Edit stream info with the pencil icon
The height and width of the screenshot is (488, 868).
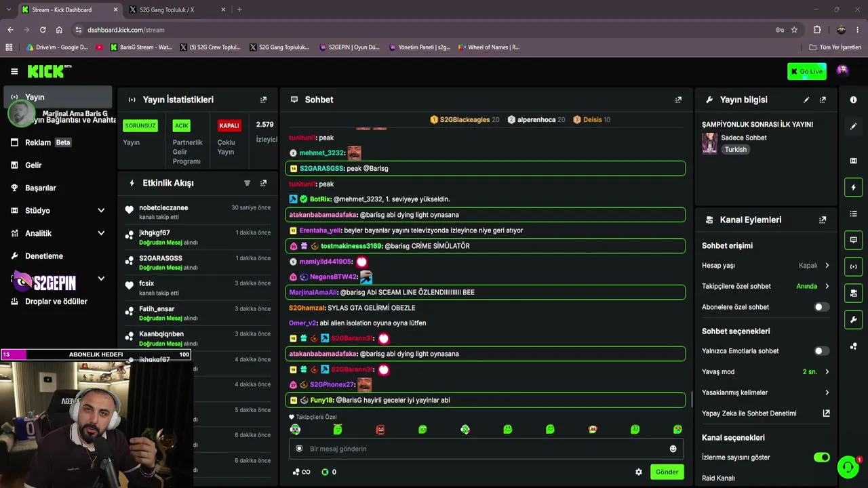pos(806,100)
